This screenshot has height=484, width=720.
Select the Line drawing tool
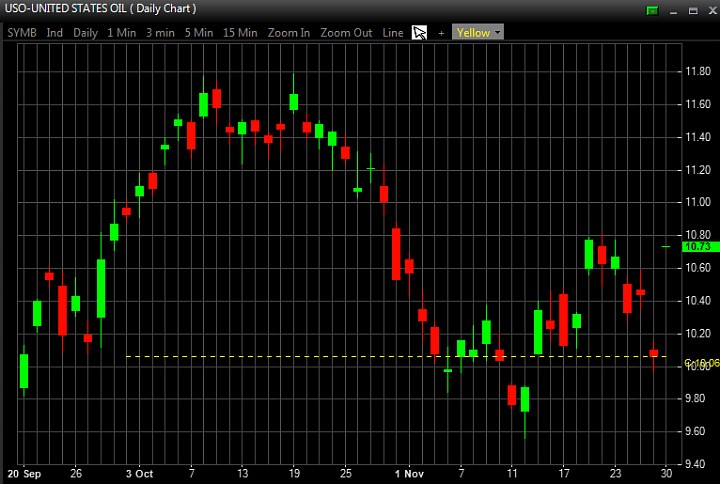click(393, 33)
